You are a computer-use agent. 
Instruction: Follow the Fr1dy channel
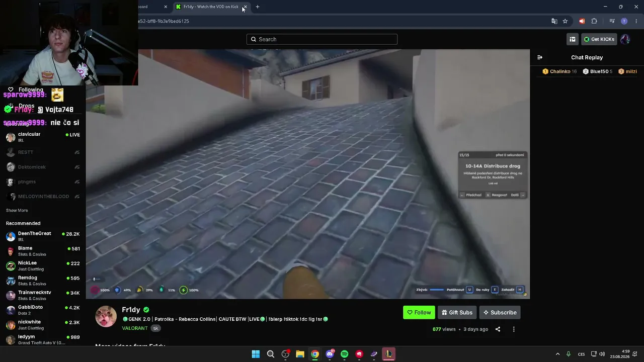[x=419, y=312]
